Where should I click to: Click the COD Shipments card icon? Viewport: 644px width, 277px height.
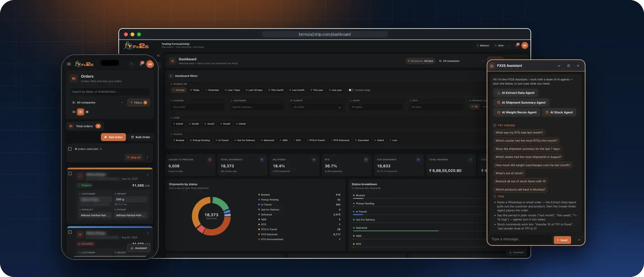pyautogui.click(x=418, y=159)
